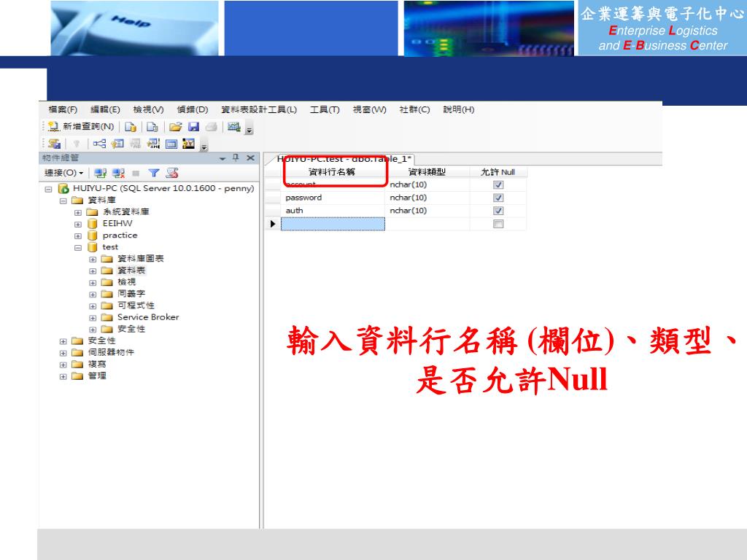Click nchar(10) data type of password row
The image size is (747, 560).
[427, 198]
